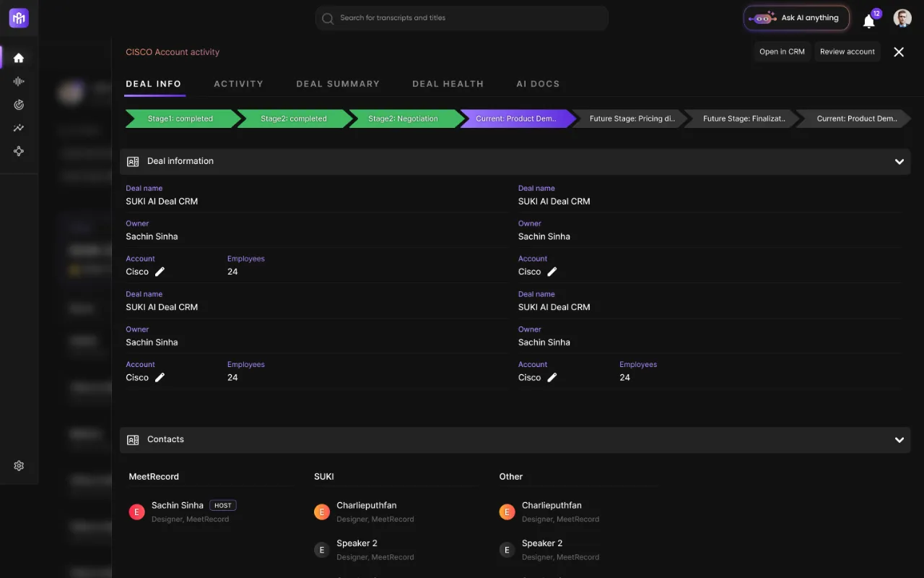Close the CISCO account panel

pos(899,52)
